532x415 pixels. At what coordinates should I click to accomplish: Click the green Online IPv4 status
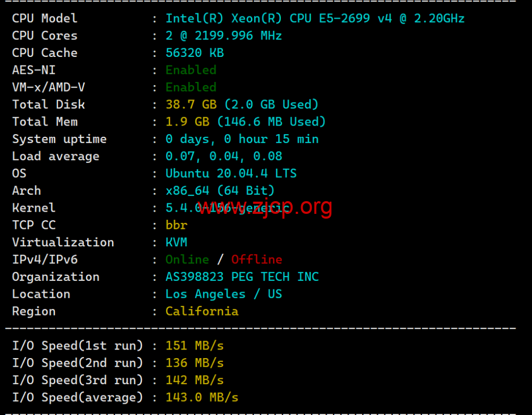pyautogui.click(x=187, y=260)
